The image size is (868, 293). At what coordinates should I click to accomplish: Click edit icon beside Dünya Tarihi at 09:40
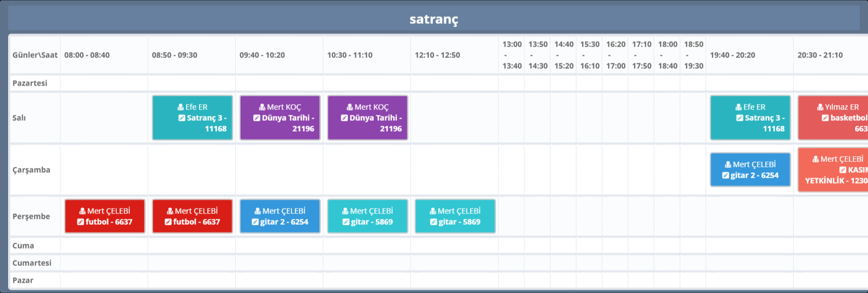(257, 118)
